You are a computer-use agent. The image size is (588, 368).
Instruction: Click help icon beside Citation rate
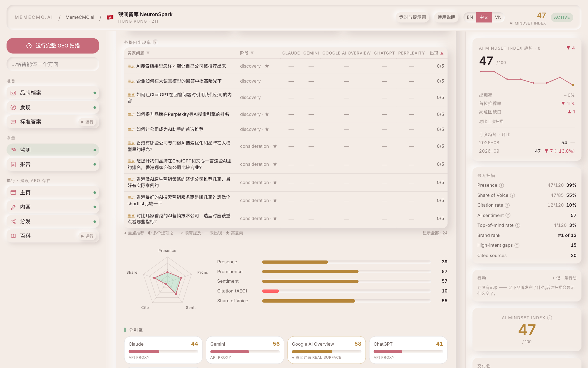(507, 205)
